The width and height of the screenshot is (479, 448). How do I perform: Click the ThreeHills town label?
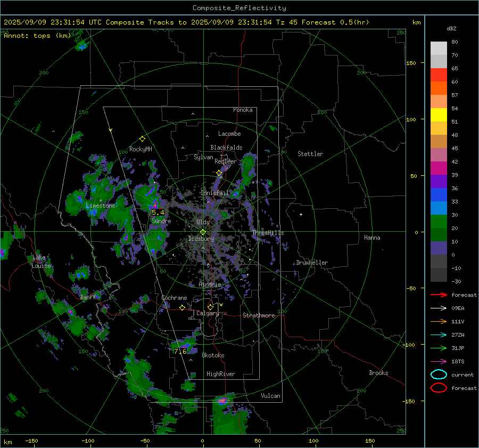(x=268, y=233)
